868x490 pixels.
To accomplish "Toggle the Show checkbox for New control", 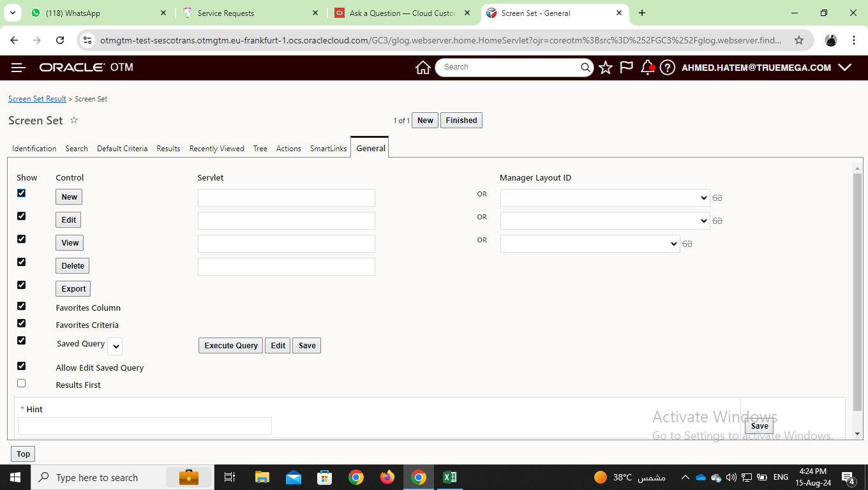I will (22, 193).
